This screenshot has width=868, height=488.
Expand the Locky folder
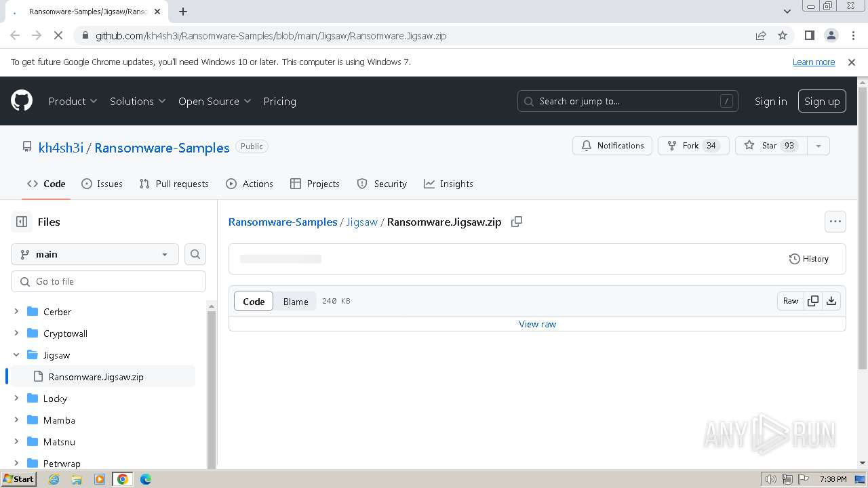[16, 399]
